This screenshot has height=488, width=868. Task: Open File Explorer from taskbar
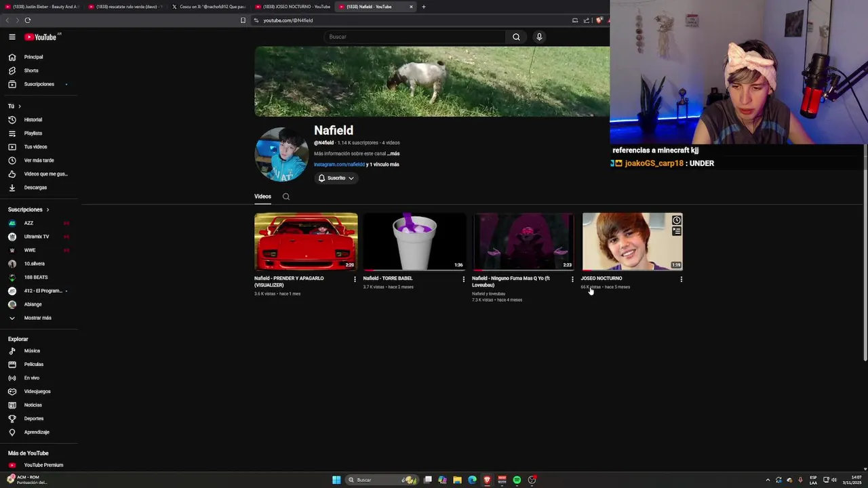click(x=457, y=480)
